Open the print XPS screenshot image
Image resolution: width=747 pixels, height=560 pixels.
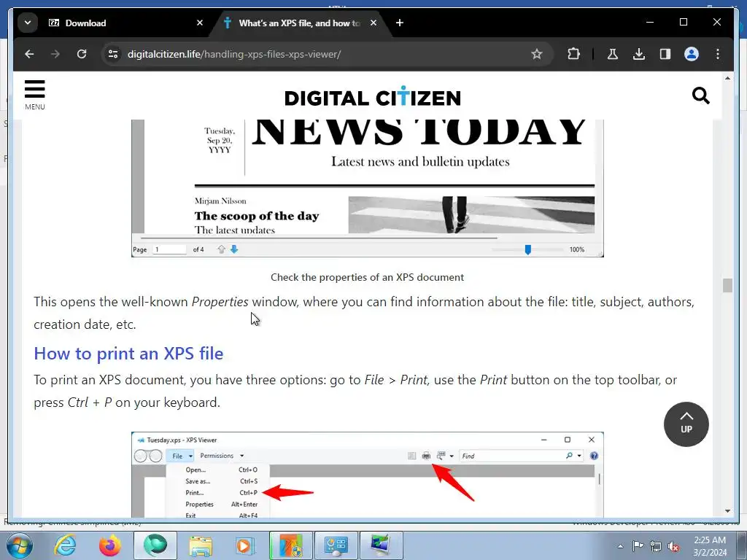(368, 475)
